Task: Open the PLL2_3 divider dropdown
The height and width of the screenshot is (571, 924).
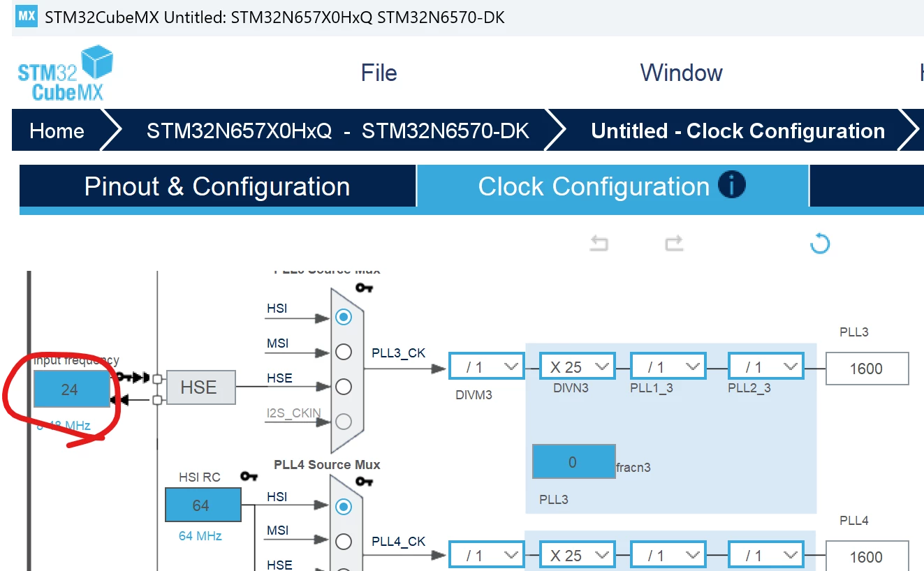Action: 766,366
